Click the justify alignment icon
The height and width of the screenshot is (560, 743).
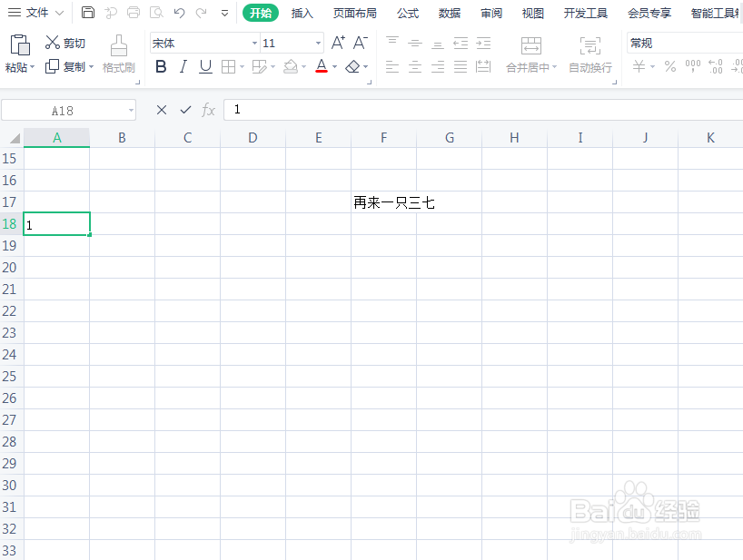click(x=461, y=67)
